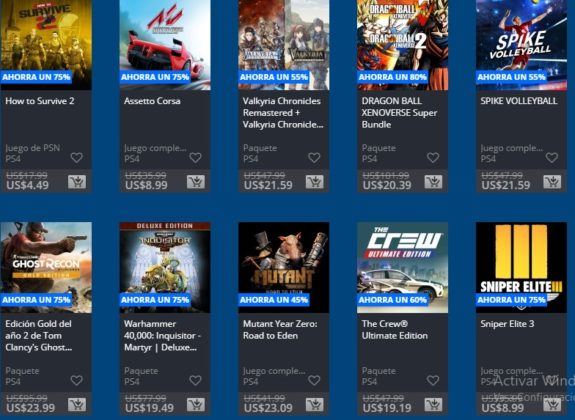Open Sniper Elite 3 cover thumbnail
The height and width of the screenshot is (420, 575).
coord(521,267)
